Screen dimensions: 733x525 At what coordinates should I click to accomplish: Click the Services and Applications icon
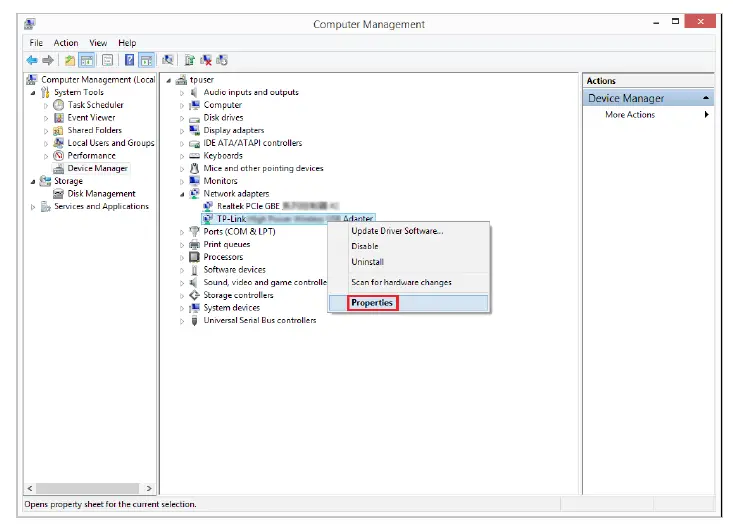pos(45,206)
